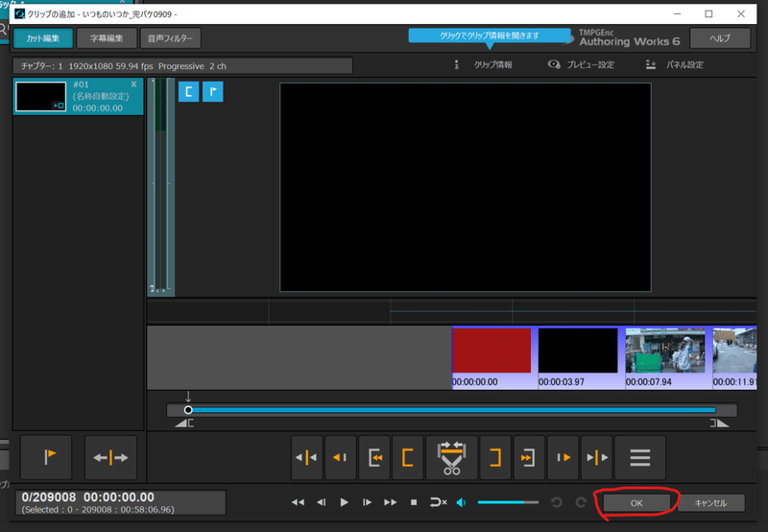
Task: Remove clip #01 with its X button
Action: click(133, 85)
